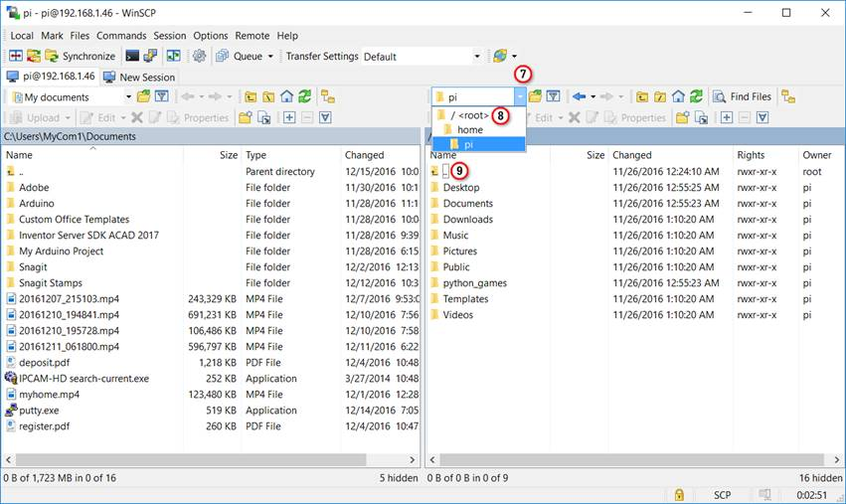Viewport: 846px width, 504px height.
Task: Click the remote panel Filter icon
Action: point(553,96)
